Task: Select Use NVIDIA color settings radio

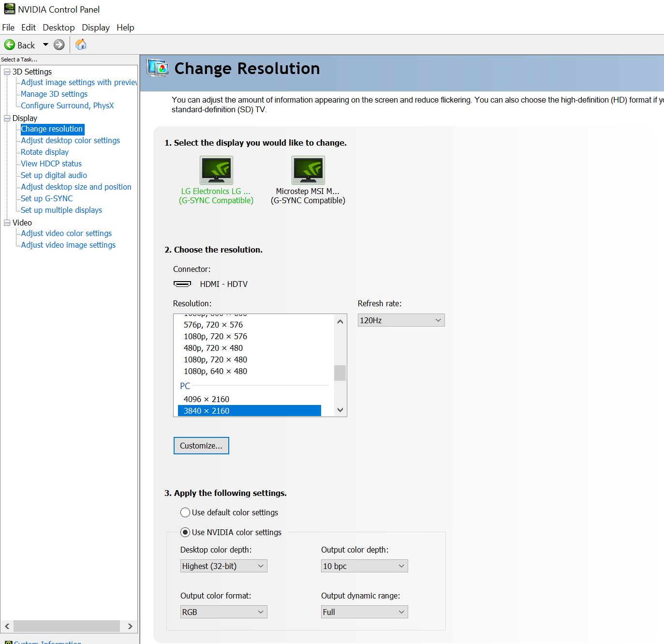Action: pyautogui.click(x=185, y=532)
